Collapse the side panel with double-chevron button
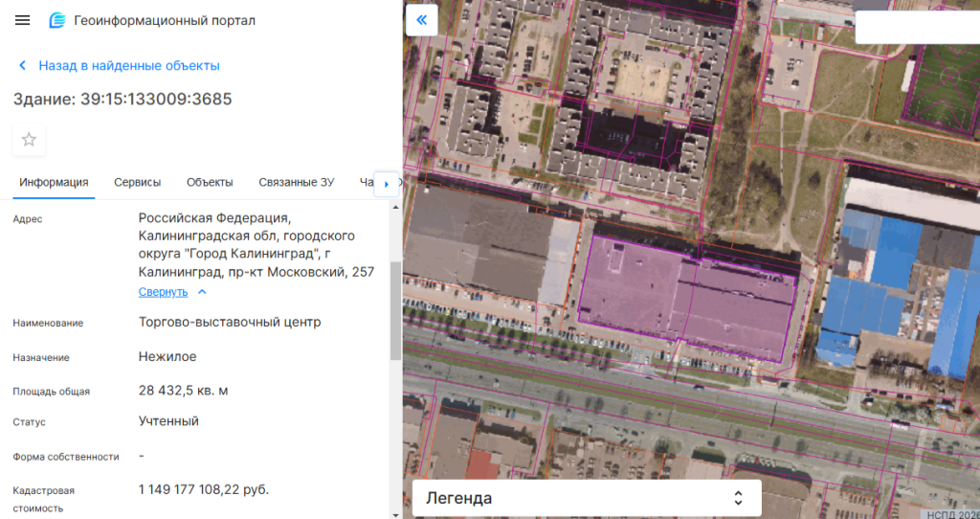The width and height of the screenshot is (980, 519). click(421, 20)
